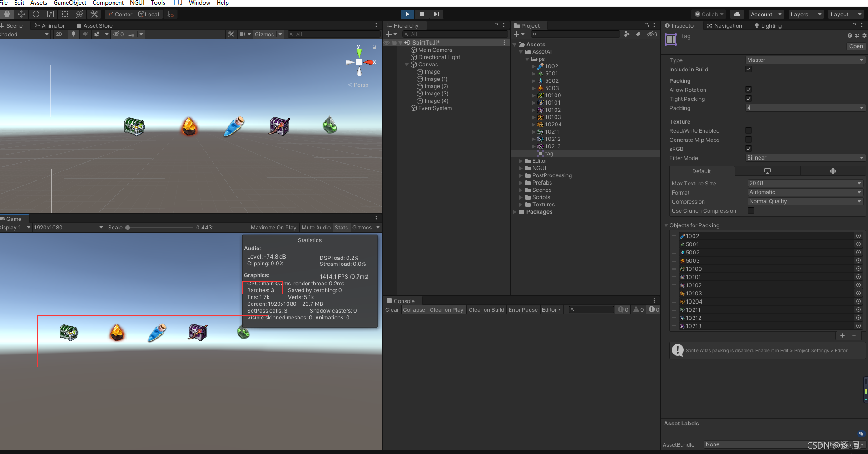Select Android platform tab icon
Viewport: 868px width, 454px height.
coord(833,171)
